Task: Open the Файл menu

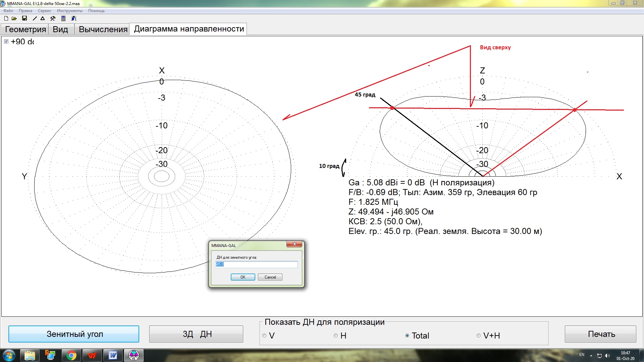Action: click(x=8, y=11)
